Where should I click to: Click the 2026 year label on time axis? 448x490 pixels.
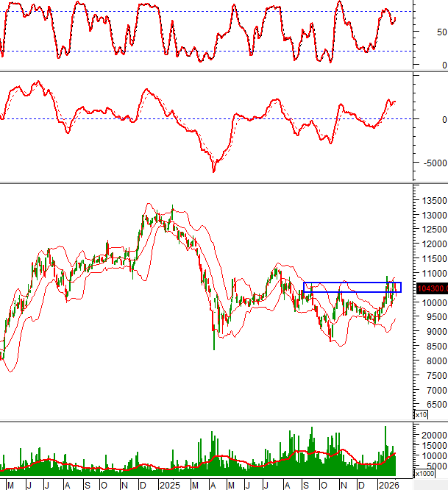(388, 485)
